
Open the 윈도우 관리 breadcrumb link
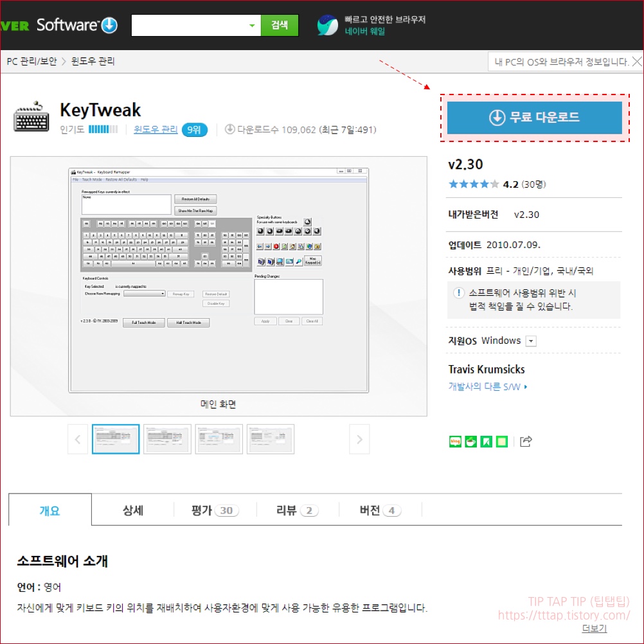click(93, 62)
